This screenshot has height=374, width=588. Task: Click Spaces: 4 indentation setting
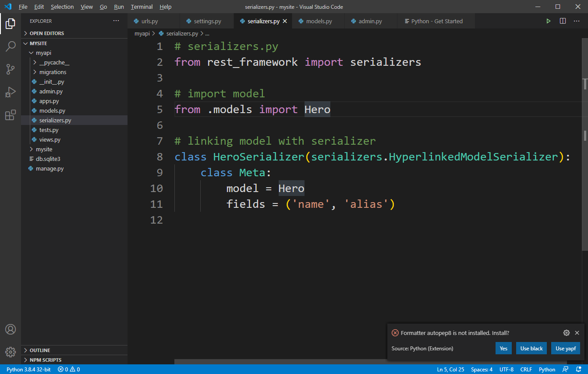click(x=482, y=370)
